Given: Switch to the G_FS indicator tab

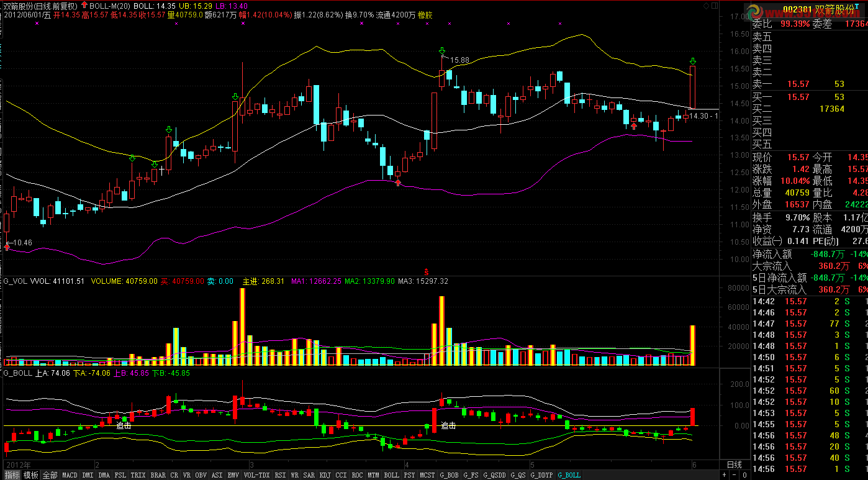Looking at the screenshot, I should [x=471, y=475].
